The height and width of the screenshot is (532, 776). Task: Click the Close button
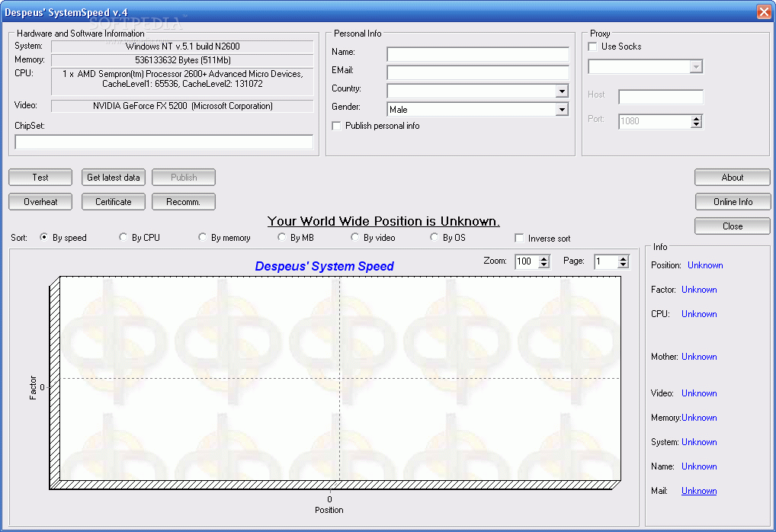(x=733, y=226)
